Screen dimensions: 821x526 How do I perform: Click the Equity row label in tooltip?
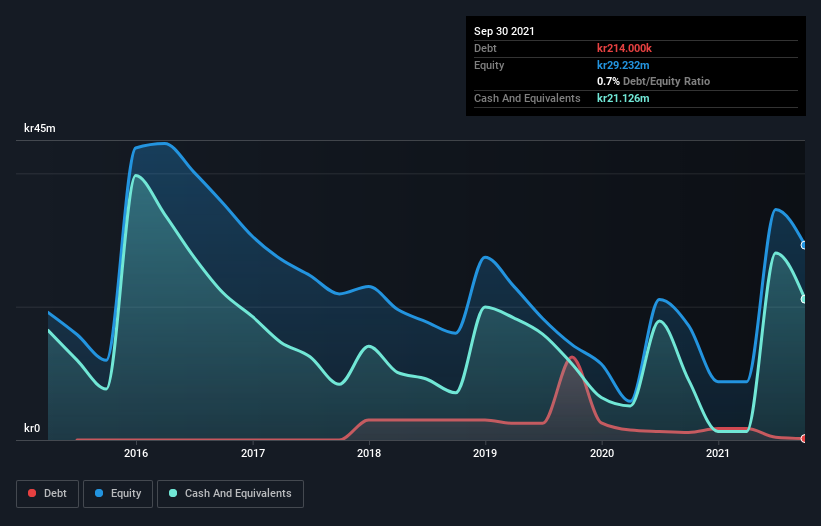pos(489,65)
